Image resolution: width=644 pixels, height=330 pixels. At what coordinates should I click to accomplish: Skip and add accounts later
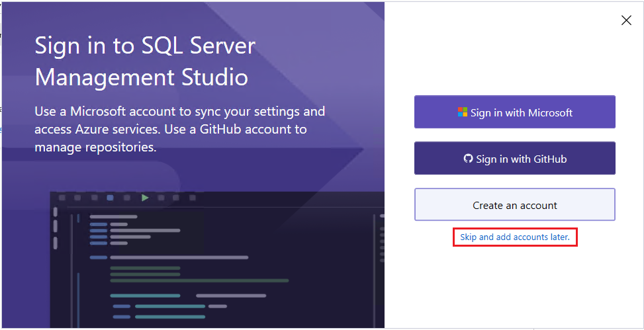click(515, 237)
